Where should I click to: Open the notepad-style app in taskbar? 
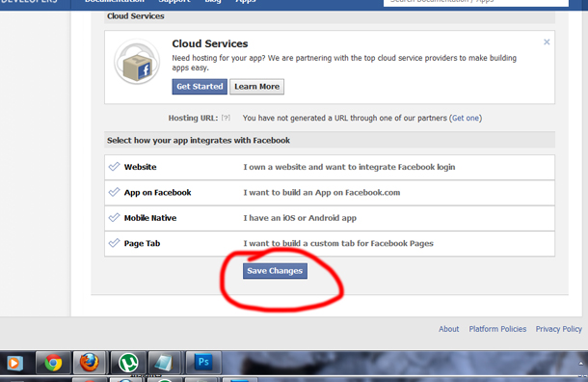(164, 363)
